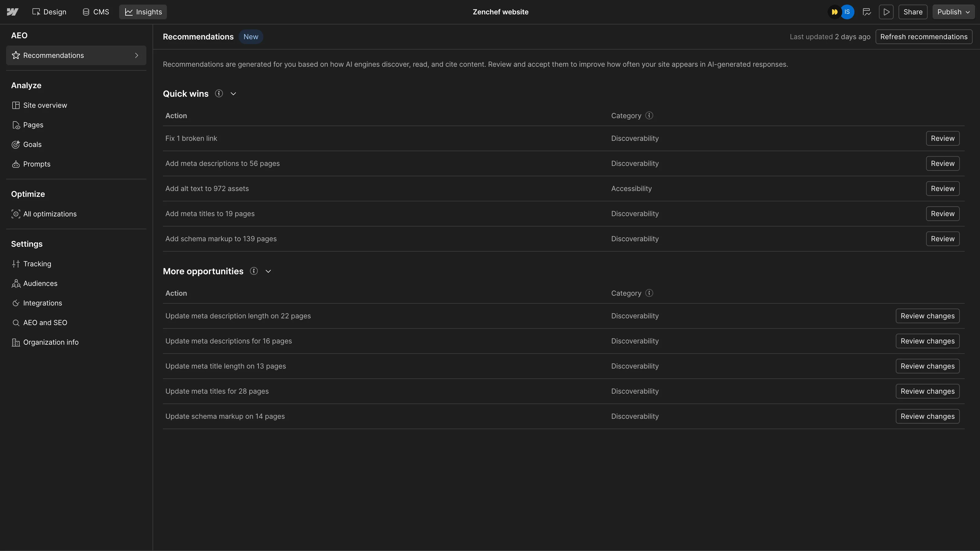Viewport: 980px width, 551px height.
Task: Expand Recommendations sidebar item chevron
Action: pyautogui.click(x=137, y=55)
